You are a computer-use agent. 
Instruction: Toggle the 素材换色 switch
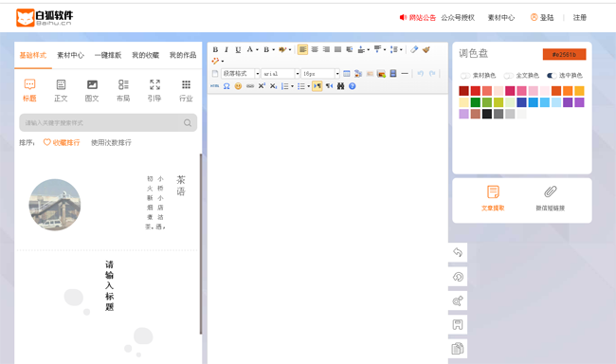point(465,76)
